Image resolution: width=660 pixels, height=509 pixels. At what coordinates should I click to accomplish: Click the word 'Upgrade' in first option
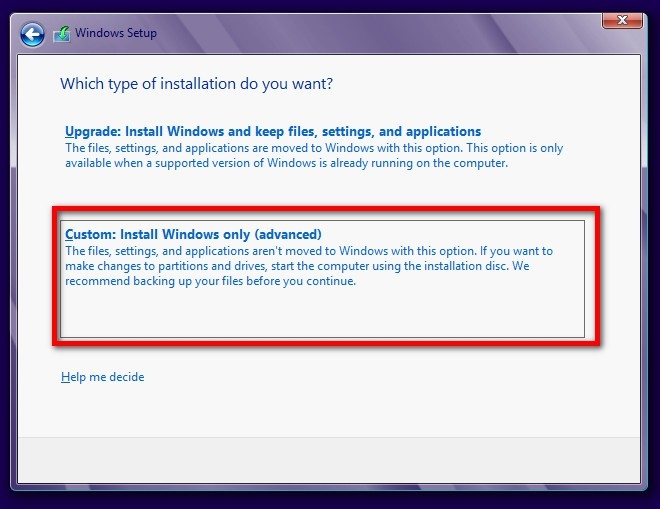92,131
